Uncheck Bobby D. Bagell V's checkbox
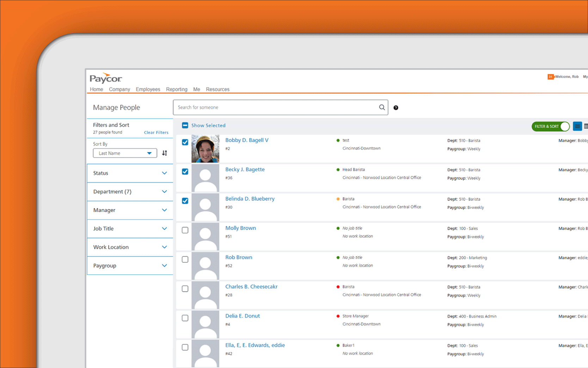The height and width of the screenshot is (368, 588). click(185, 142)
